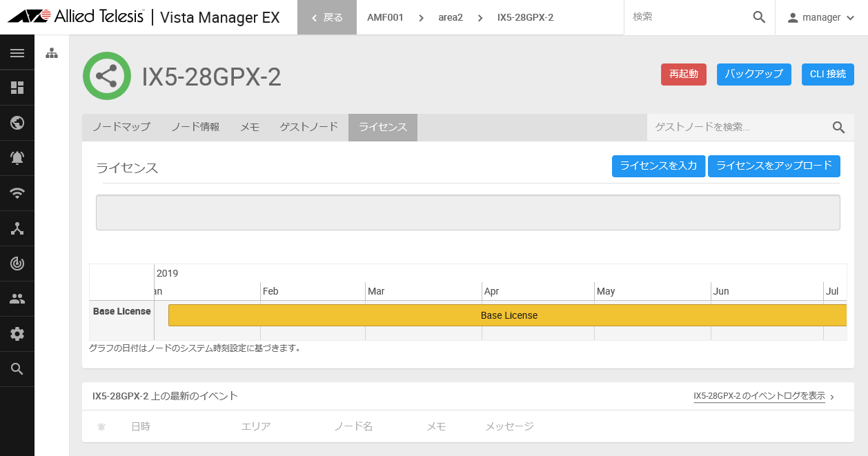This screenshot has width=868, height=456.
Task: Click the 戻る back button
Action: point(327,17)
